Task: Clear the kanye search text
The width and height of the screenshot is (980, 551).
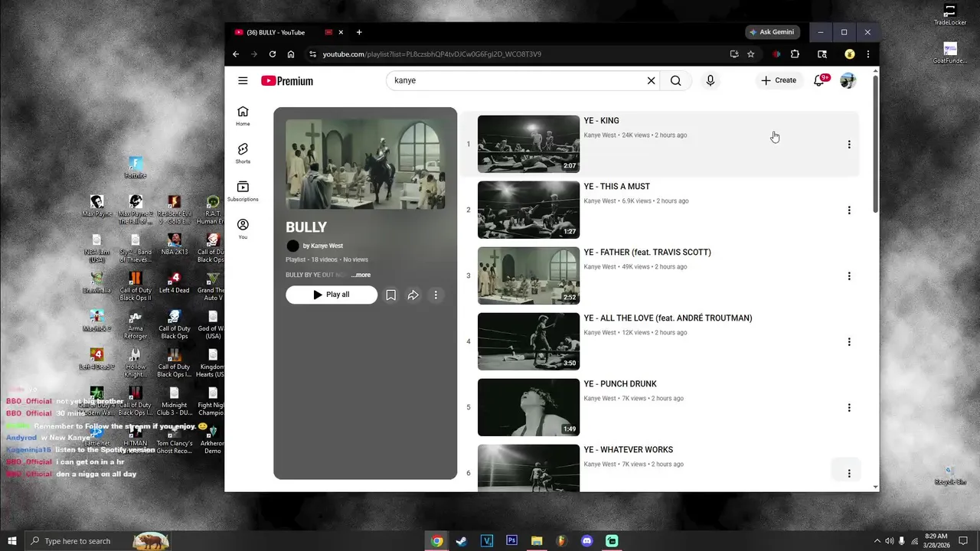Action: tap(652, 80)
